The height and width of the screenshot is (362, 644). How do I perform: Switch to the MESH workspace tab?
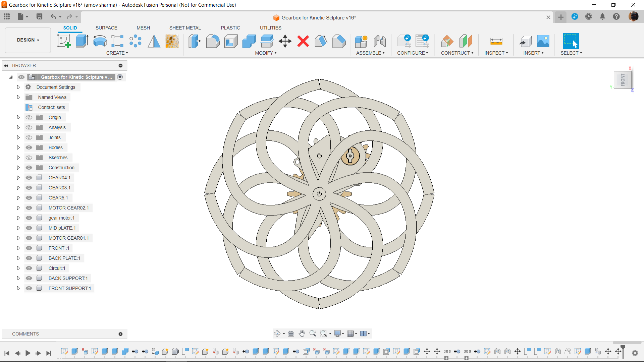click(x=143, y=28)
